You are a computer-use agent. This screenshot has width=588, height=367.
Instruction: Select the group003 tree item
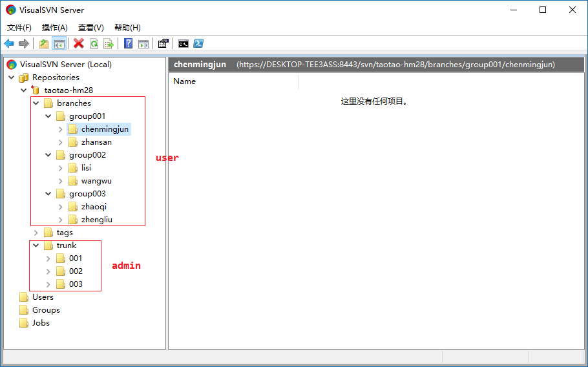(x=87, y=194)
